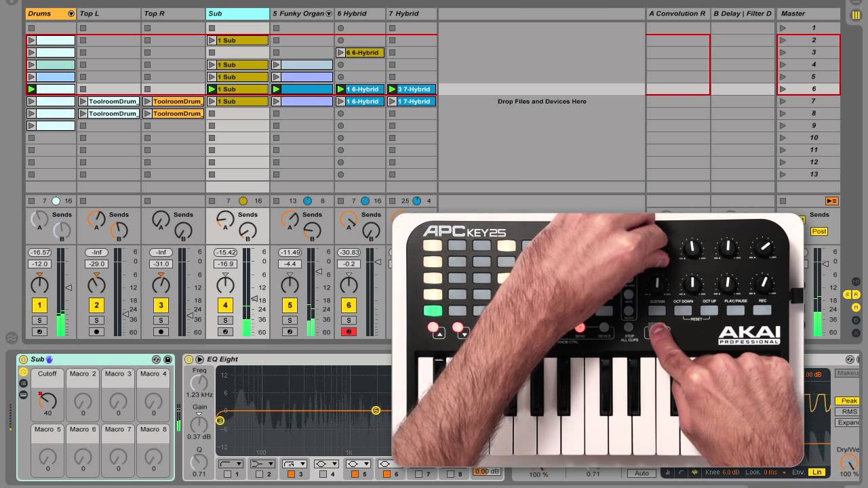The width and height of the screenshot is (868, 488).
Task: Open the filter type dropdown for band 4
Action: [326, 464]
